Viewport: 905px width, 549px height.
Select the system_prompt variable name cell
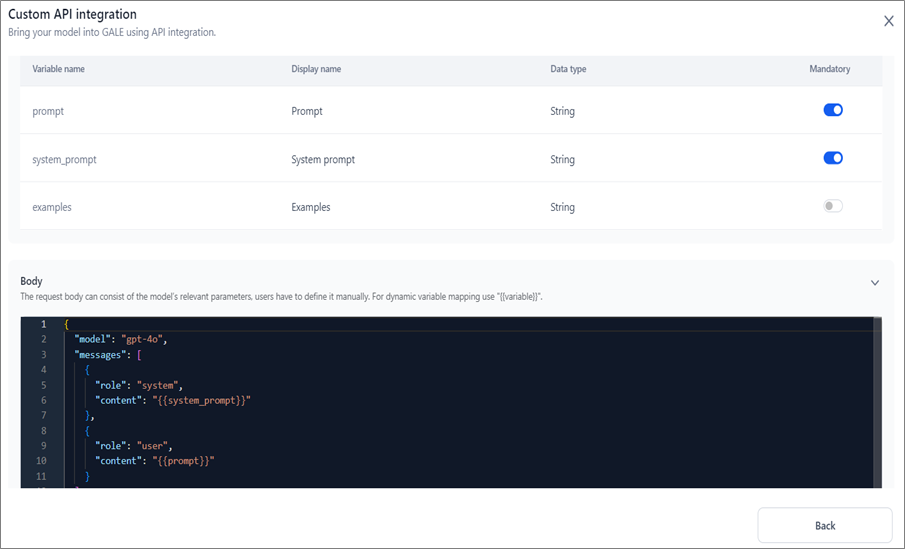(64, 159)
